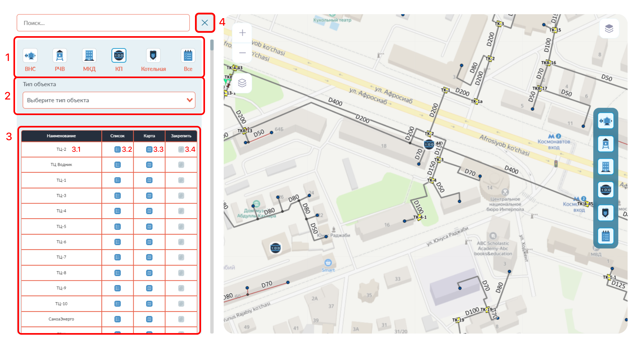
Task: Select the Котельная boiler filter icon
Action: [153, 55]
